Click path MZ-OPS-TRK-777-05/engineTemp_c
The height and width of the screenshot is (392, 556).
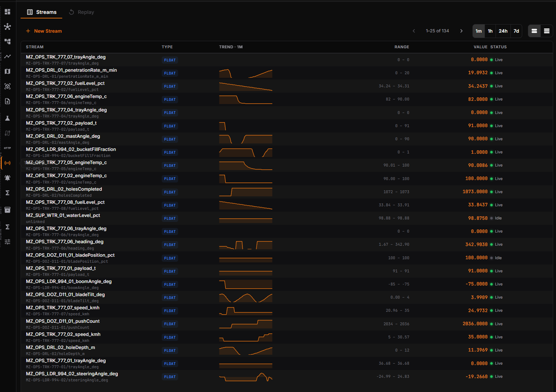click(x=61, y=169)
